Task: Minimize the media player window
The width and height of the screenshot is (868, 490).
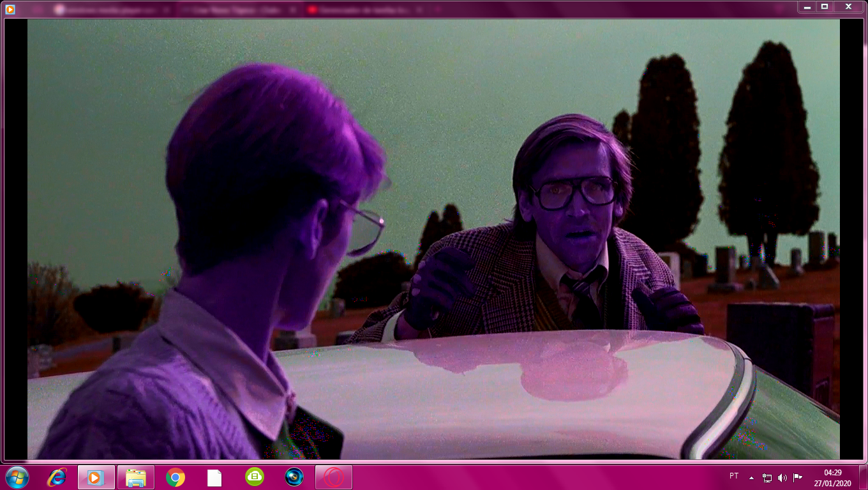Action: (x=807, y=6)
